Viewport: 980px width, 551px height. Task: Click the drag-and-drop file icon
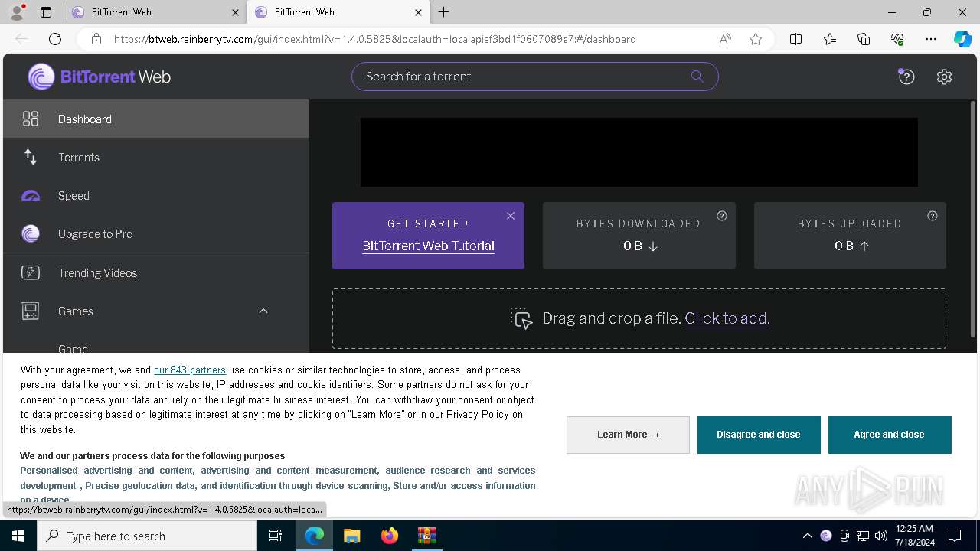(521, 318)
